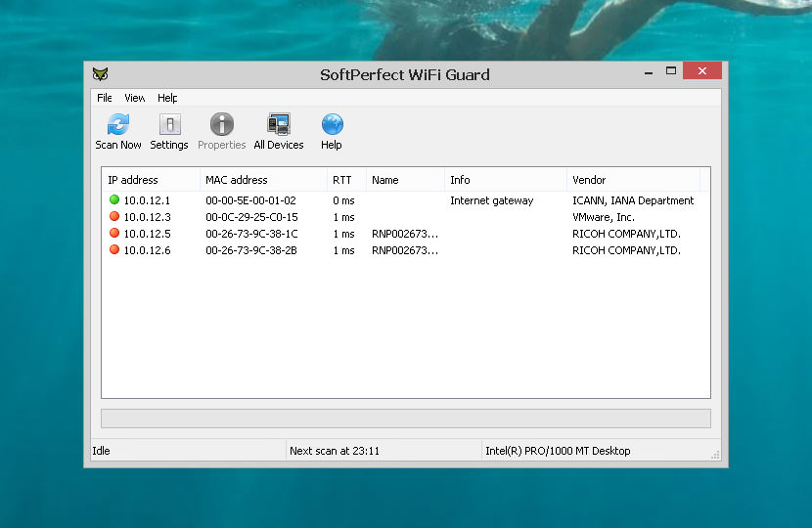Click the 0 ms RTT value

pos(343,200)
